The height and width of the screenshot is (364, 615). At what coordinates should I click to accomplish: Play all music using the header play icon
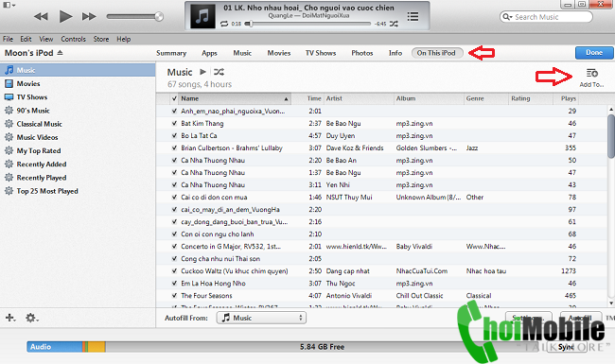click(202, 72)
